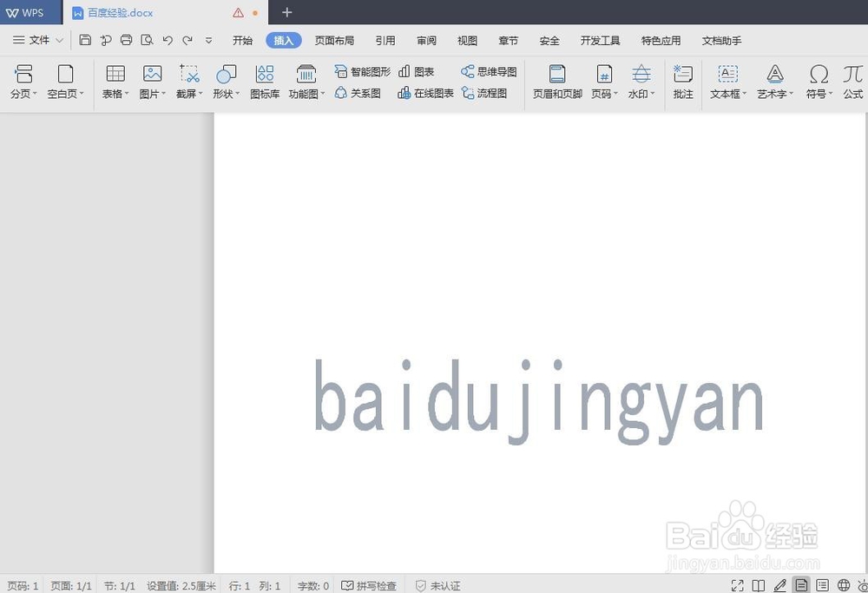Switch to 页面布局 tab
This screenshot has width=868, height=593.
334,41
